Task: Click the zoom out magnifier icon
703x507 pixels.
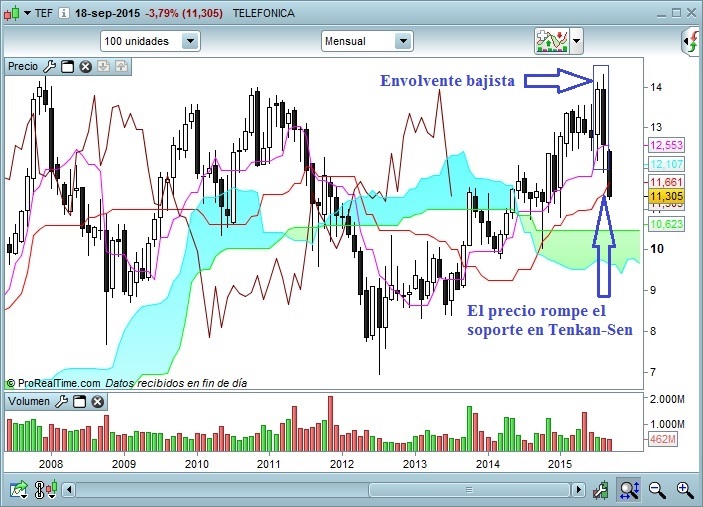Action: tap(657, 489)
